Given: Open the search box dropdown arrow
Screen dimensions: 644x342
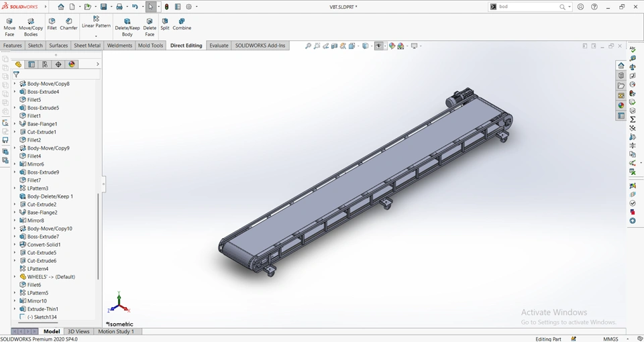Looking at the screenshot, I should [570, 7].
